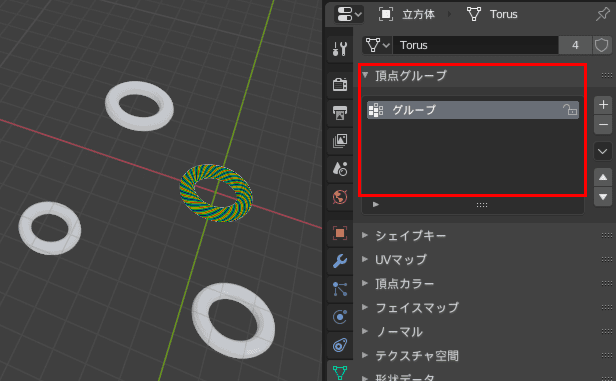
Task: Remove vertex group with minus button
Action: tap(603, 125)
